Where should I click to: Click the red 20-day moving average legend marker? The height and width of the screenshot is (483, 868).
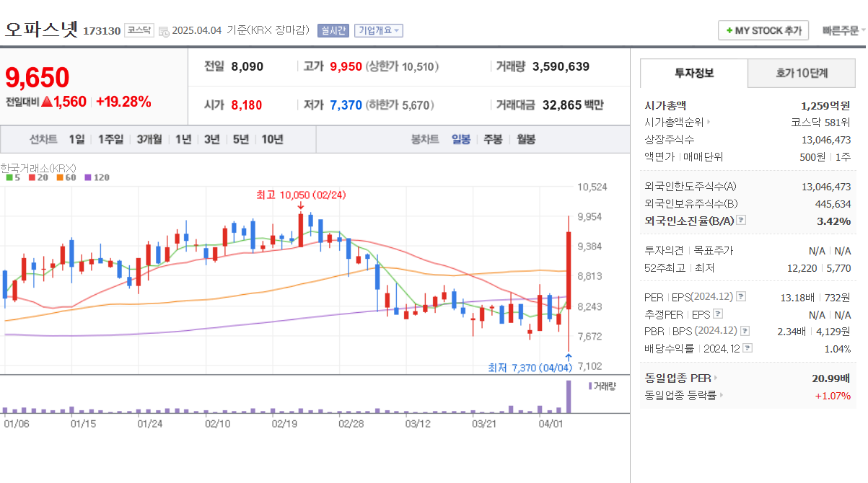pos(32,177)
